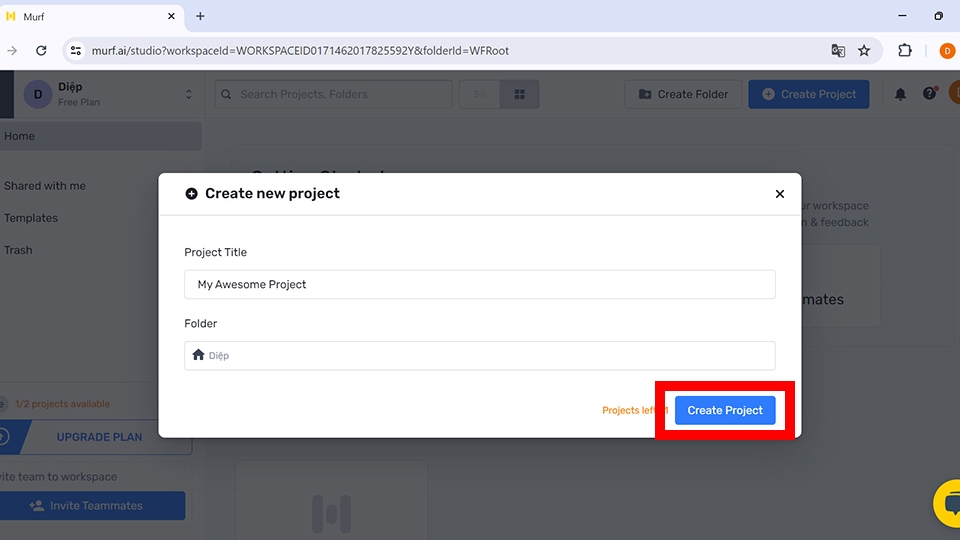Click the Invite Teammates button

(92, 506)
